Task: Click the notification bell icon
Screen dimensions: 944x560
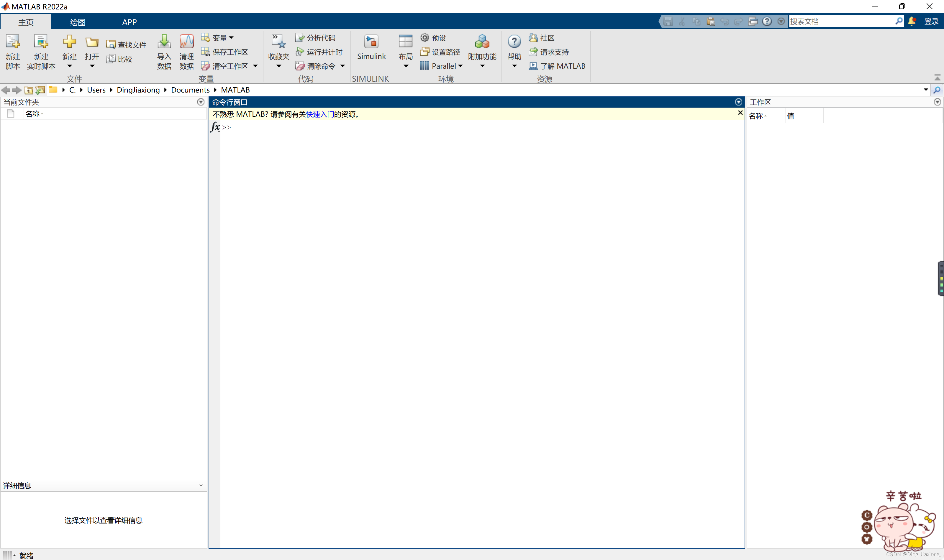Action: [912, 21]
